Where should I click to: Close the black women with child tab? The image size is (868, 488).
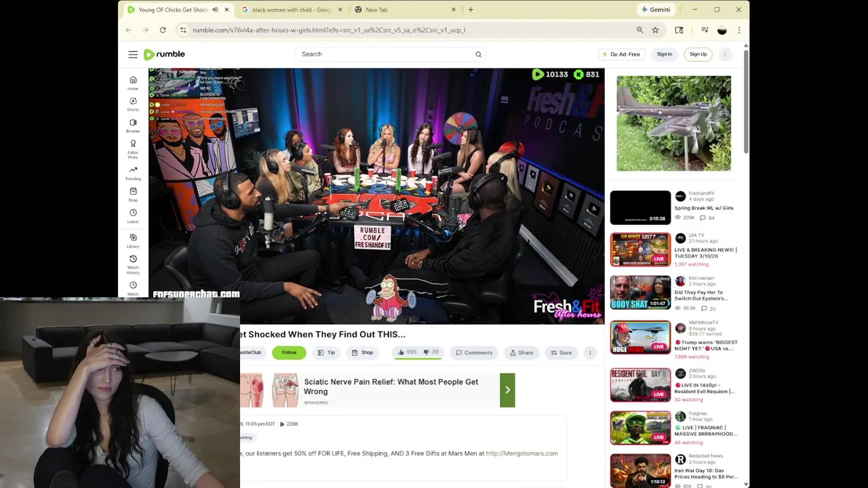pyautogui.click(x=340, y=9)
